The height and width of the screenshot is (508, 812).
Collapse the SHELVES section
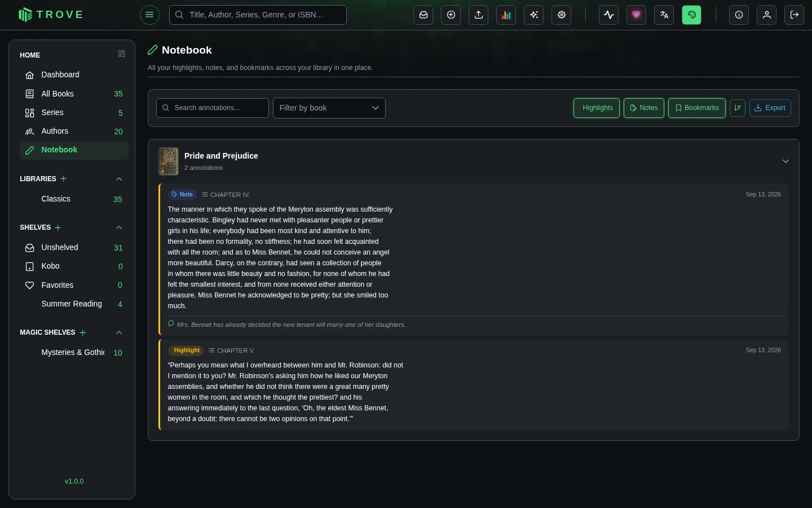(x=119, y=227)
